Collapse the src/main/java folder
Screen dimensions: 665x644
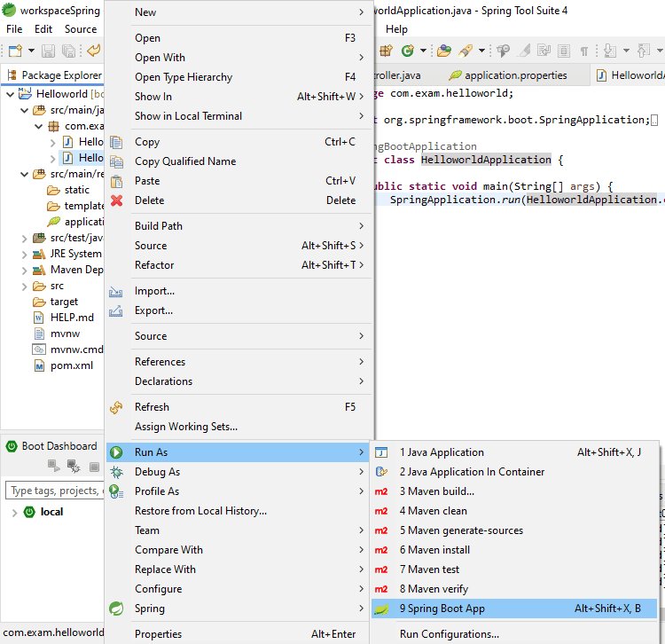click(25, 110)
